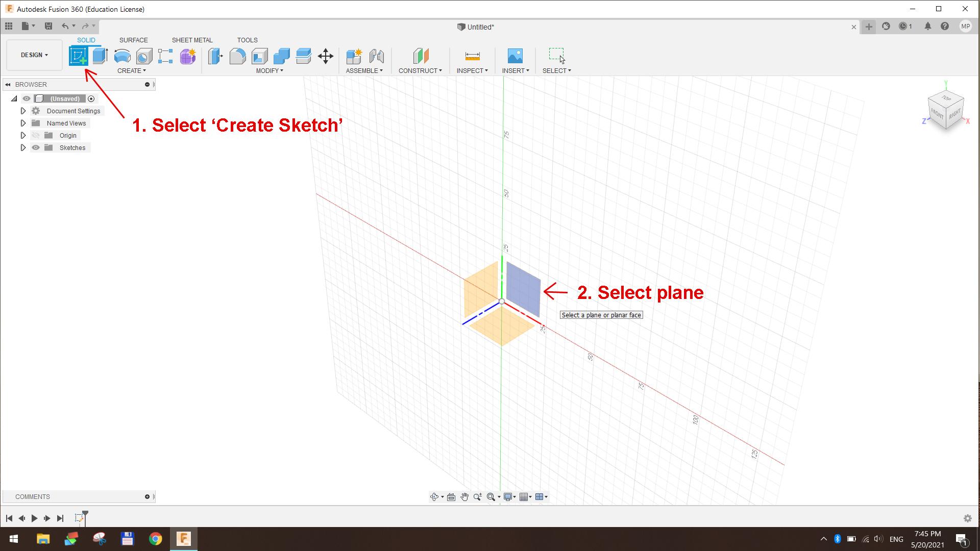The image size is (980, 551).
Task: Click the Fillet tool icon
Action: click(237, 56)
